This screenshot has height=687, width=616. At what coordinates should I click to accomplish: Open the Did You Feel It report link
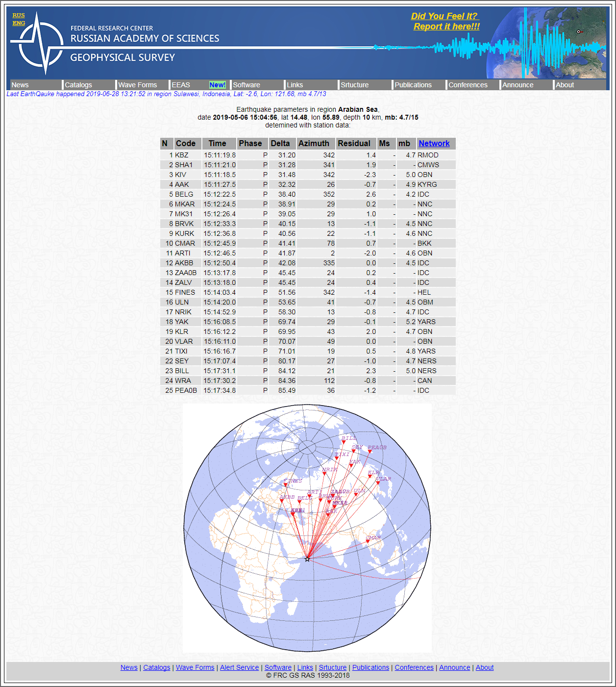point(446,22)
